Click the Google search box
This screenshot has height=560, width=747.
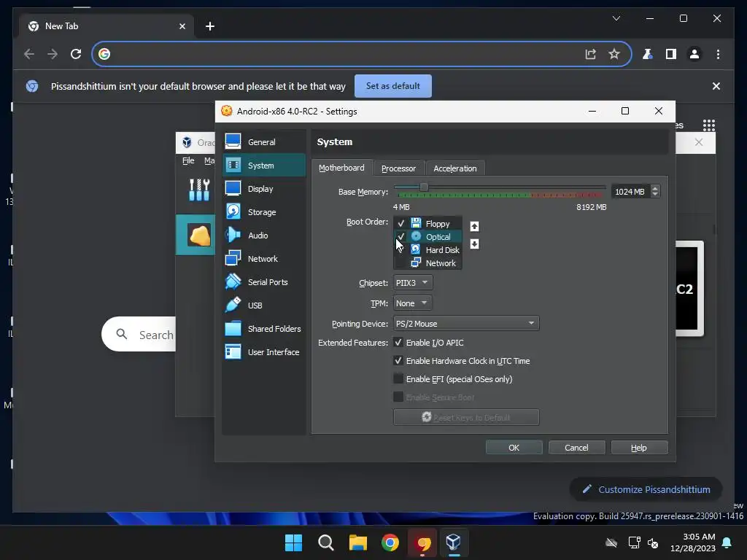tap(139, 334)
